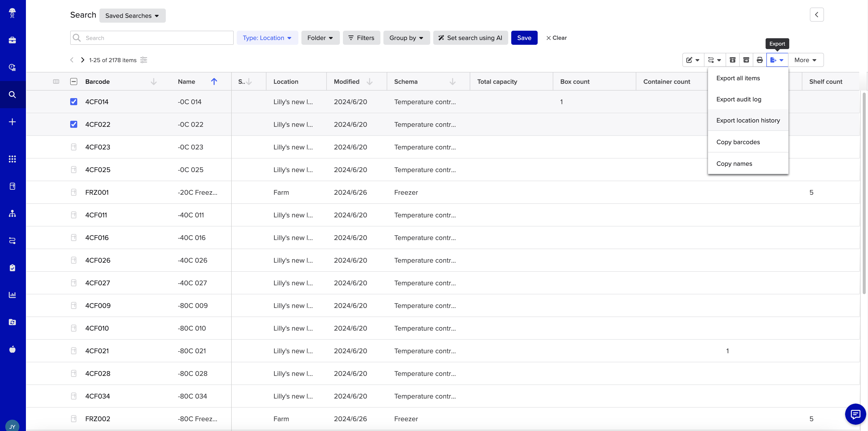Select the 4CF026 row checkbox

click(x=74, y=260)
